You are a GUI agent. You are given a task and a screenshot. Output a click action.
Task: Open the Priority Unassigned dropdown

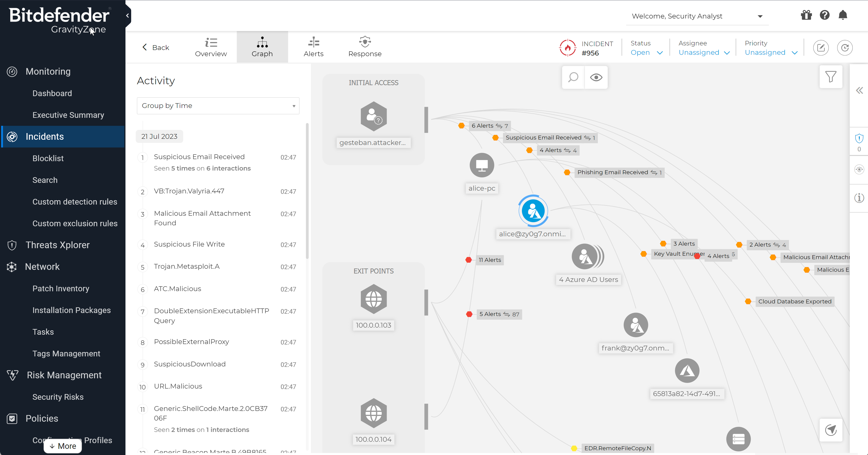click(771, 53)
